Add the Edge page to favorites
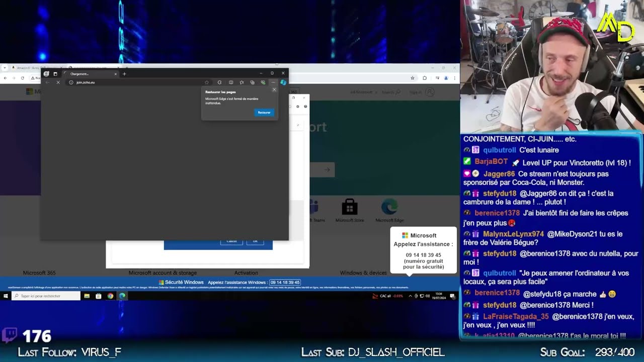644x362 pixels. click(x=206, y=82)
